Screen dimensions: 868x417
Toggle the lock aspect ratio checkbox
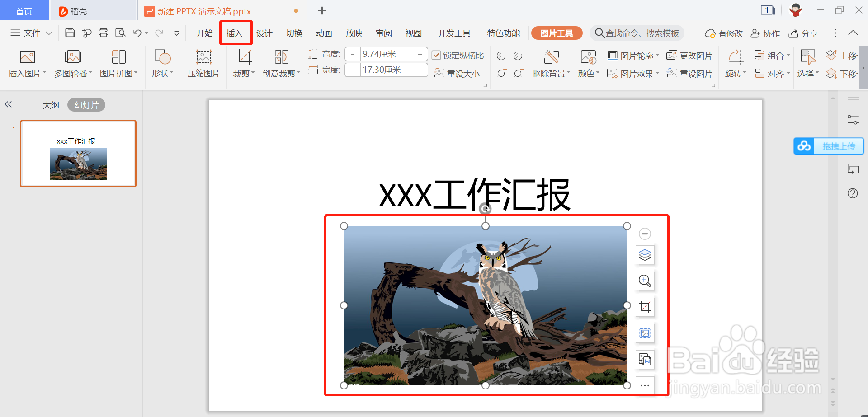[436, 55]
